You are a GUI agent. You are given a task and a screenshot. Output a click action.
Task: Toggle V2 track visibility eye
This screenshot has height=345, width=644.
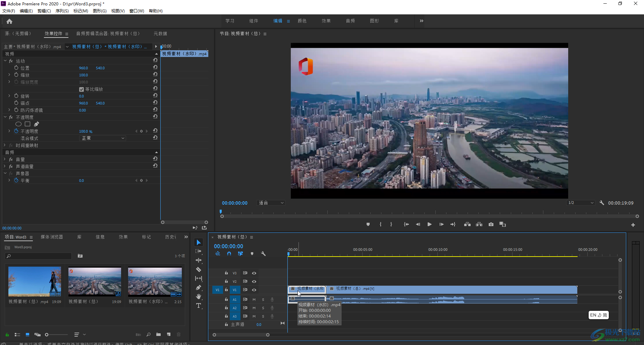(254, 282)
